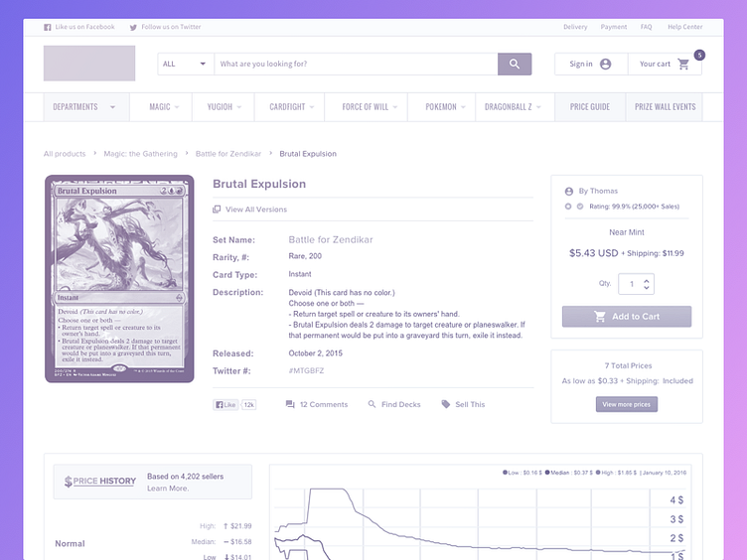The height and width of the screenshot is (560, 747).
Task: Open the Delivery link
Action: tap(575, 27)
